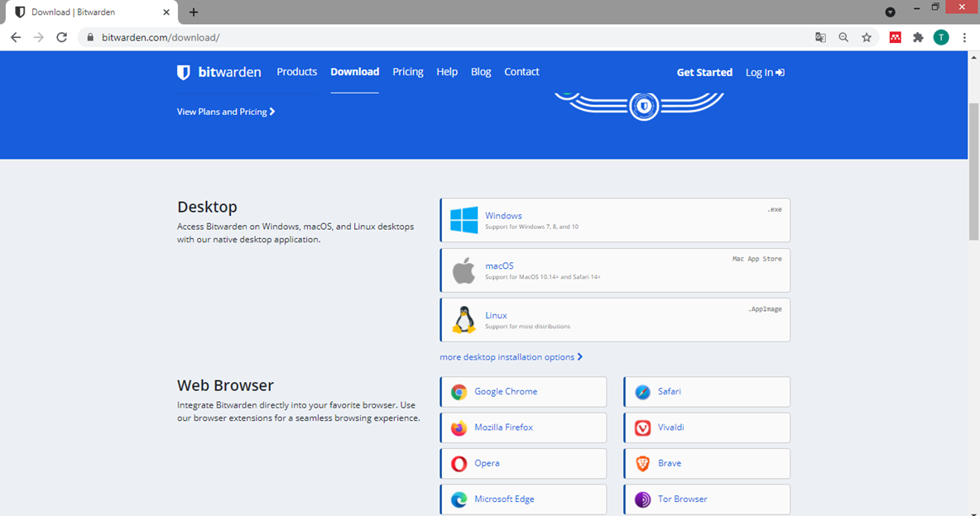Screen dimensions: 980x516
Task: Go to the Blog page
Action: tap(481, 72)
